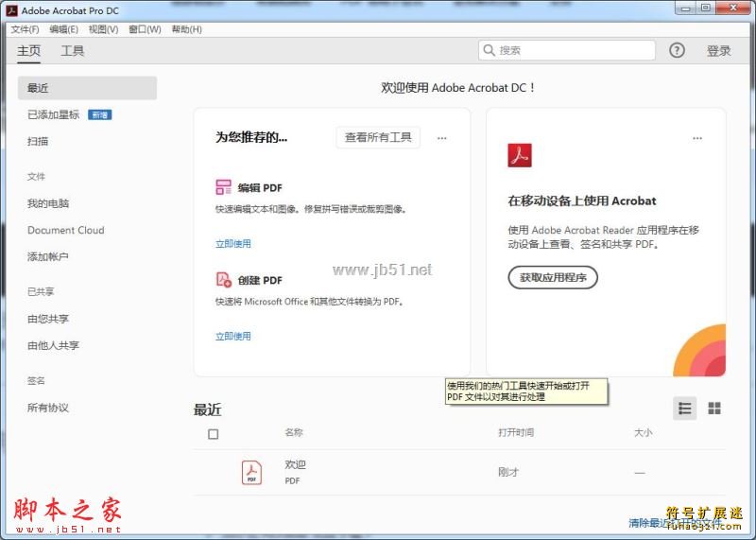
Task: Open the 视图(V) menu
Action: (x=103, y=29)
